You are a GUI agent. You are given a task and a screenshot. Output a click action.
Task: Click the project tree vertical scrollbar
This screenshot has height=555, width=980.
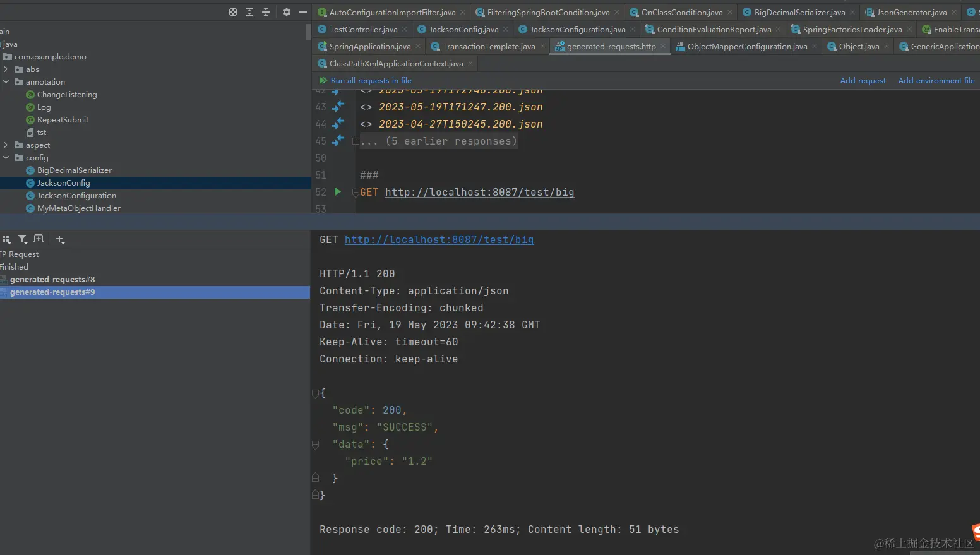tap(308, 32)
